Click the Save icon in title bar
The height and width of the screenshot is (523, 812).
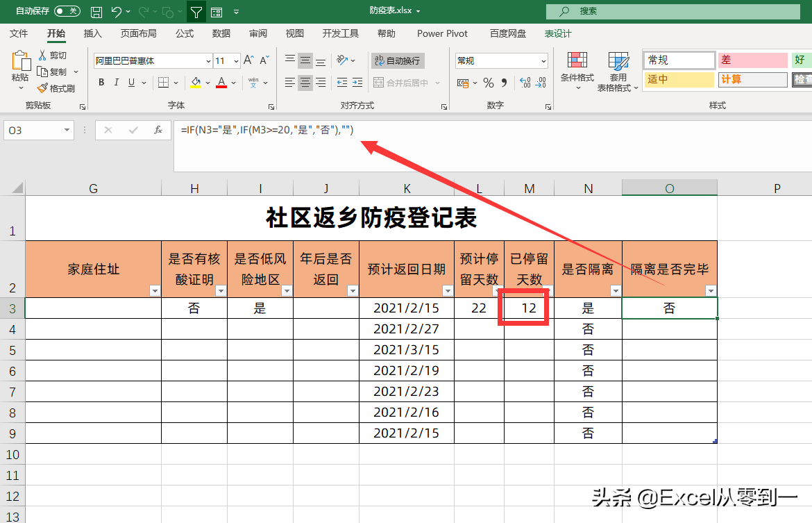(x=96, y=11)
